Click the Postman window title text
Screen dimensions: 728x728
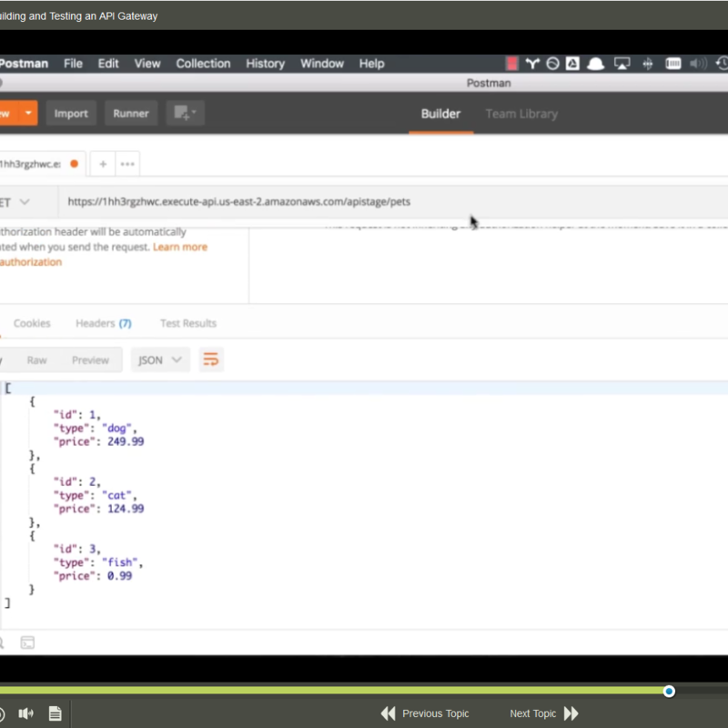489,83
